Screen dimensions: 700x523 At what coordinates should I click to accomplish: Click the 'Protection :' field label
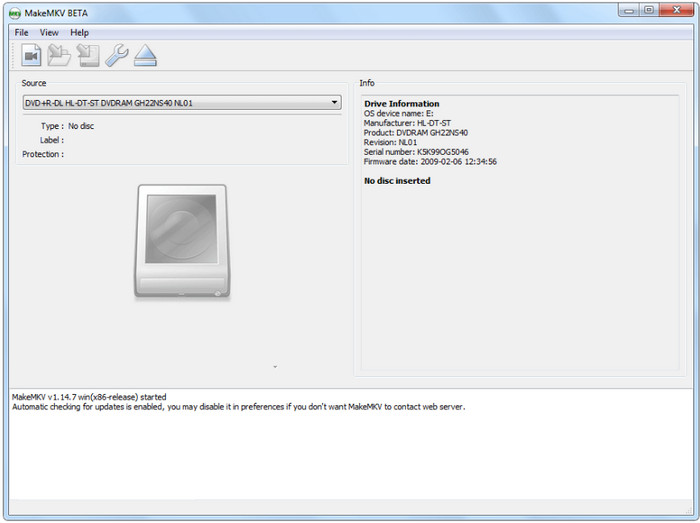click(x=43, y=154)
